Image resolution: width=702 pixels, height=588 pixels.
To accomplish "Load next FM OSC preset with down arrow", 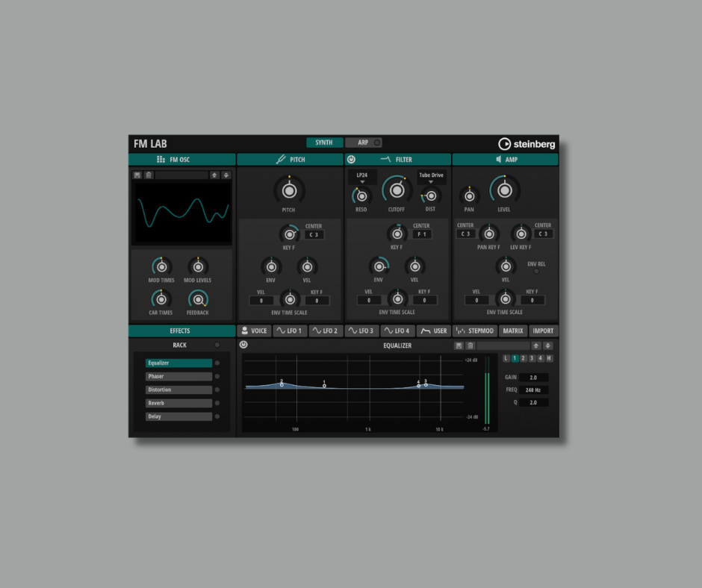I will 226,175.
